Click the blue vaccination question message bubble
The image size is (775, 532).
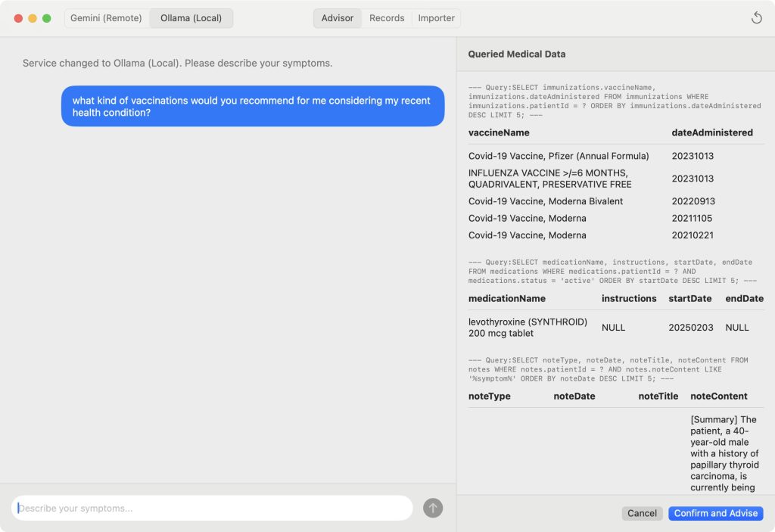coord(252,106)
